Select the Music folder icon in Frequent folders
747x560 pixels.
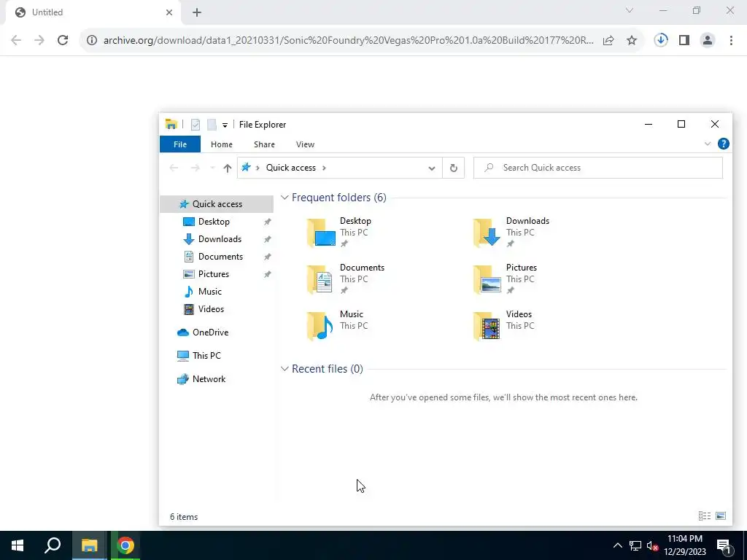click(321, 326)
